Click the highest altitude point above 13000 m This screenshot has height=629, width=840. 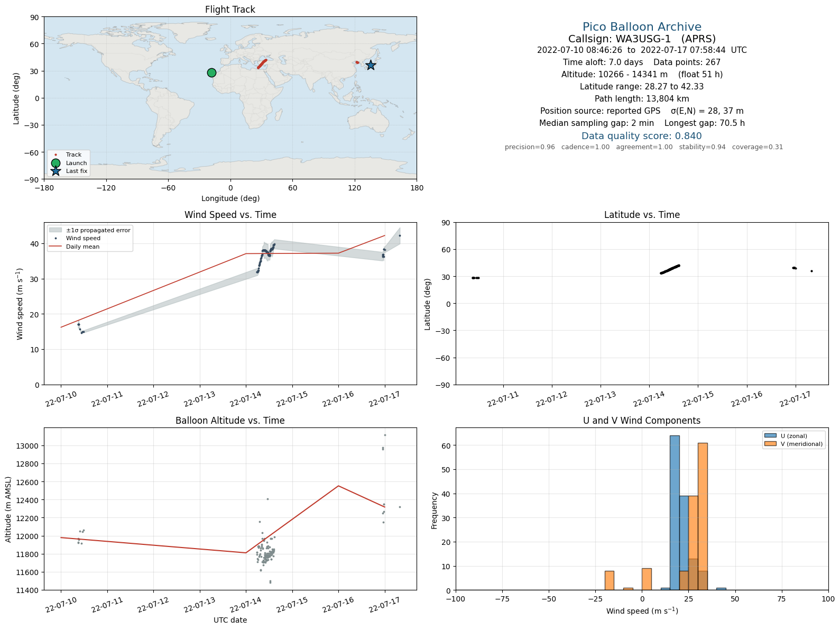(x=385, y=435)
